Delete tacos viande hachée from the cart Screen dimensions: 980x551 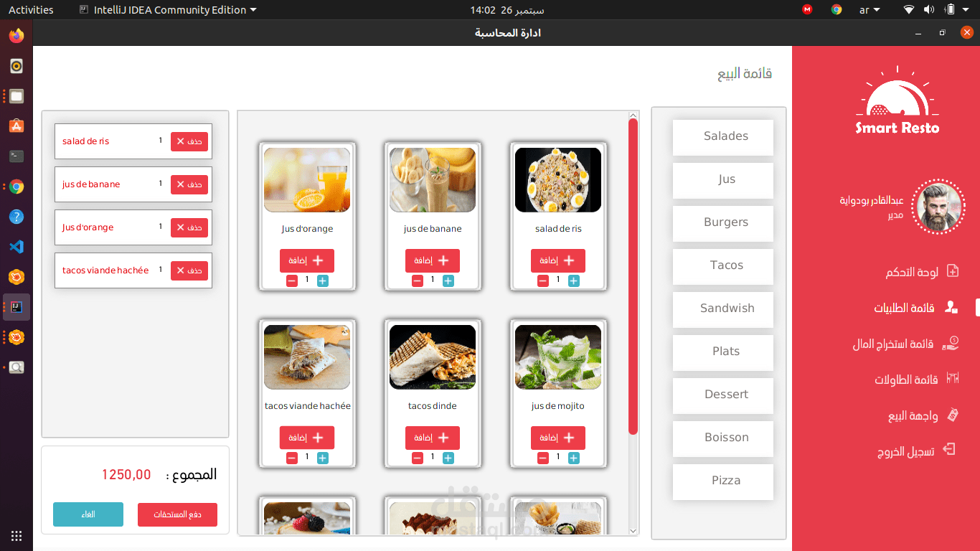(189, 270)
